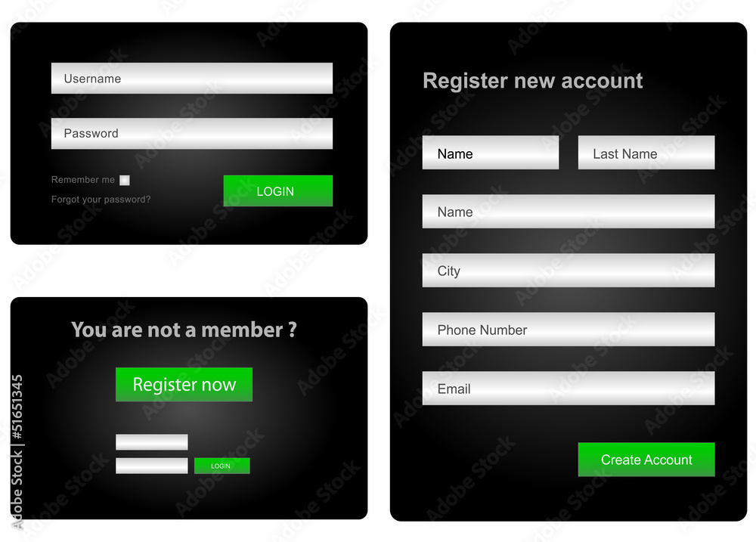756x542 pixels.
Task: Select the full-width Name field
Action: click(569, 211)
